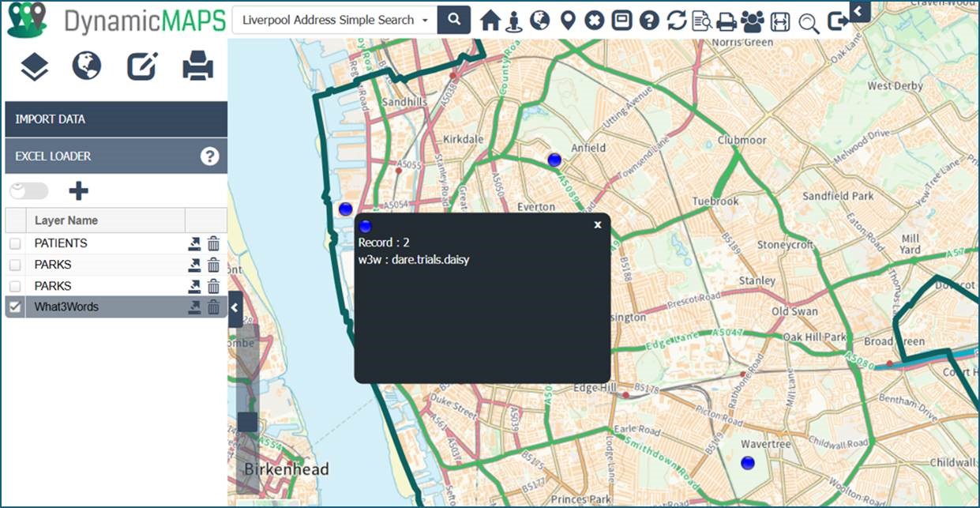Collapse the top-right toolbar chevron
This screenshot has height=508, width=980.
click(859, 11)
